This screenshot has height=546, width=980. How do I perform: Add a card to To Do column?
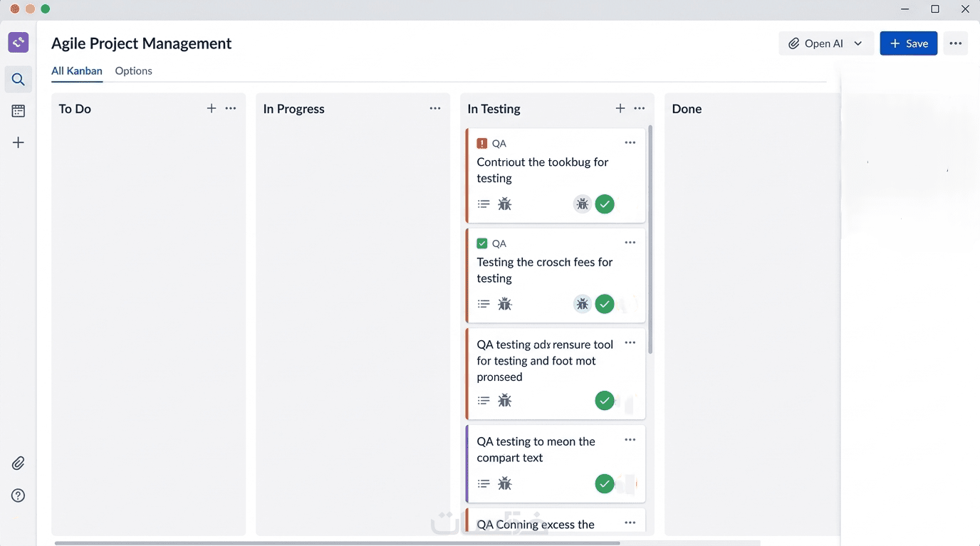point(212,108)
